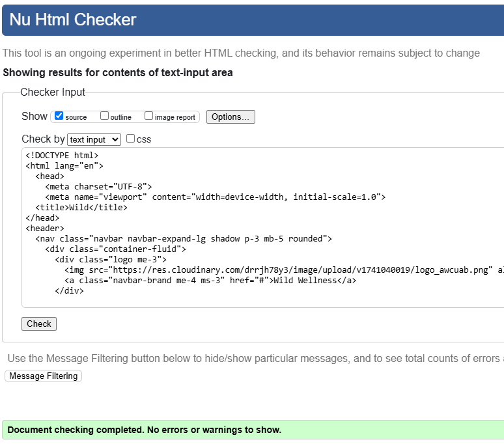This screenshot has width=504, height=444.
Task: Click the Nu Html Checker heading
Action: [73, 20]
